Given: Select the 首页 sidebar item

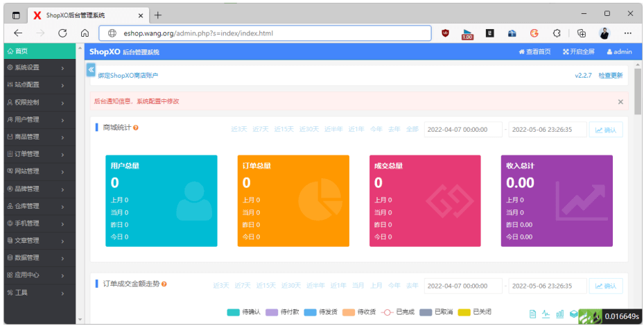Looking at the screenshot, I should [x=40, y=51].
